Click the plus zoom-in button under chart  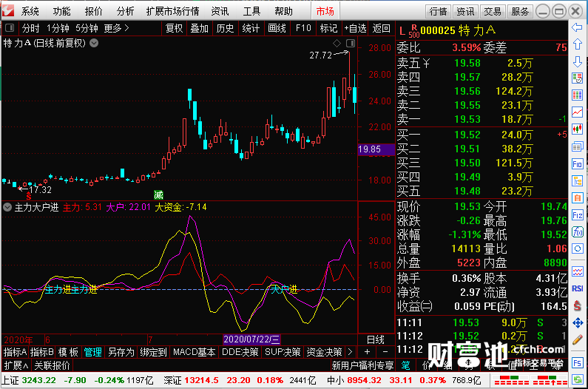tap(367, 352)
